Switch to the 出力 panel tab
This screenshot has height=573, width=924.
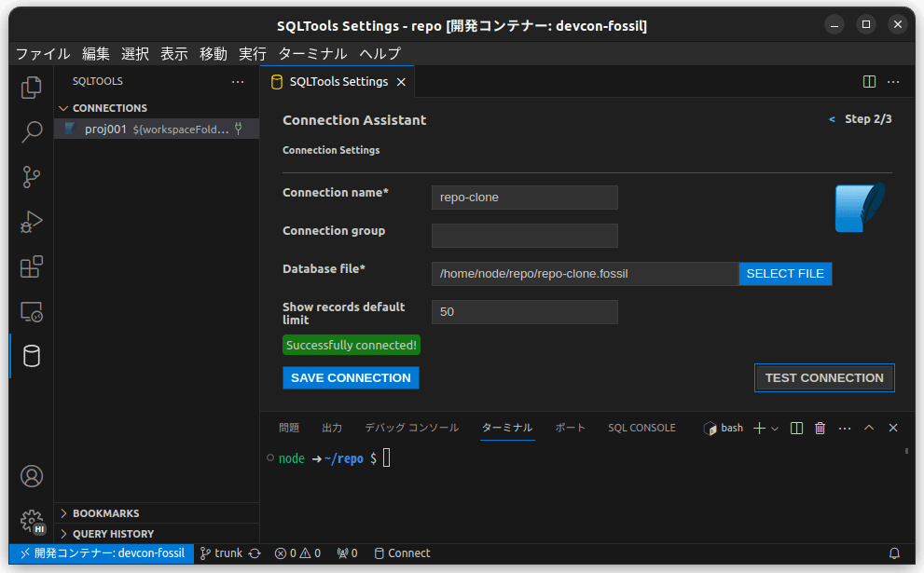pos(332,429)
